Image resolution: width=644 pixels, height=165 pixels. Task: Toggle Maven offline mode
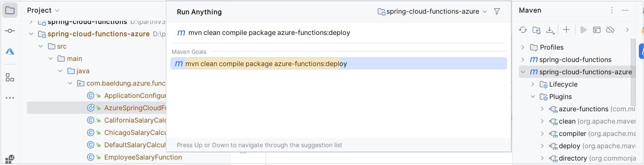(610, 30)
